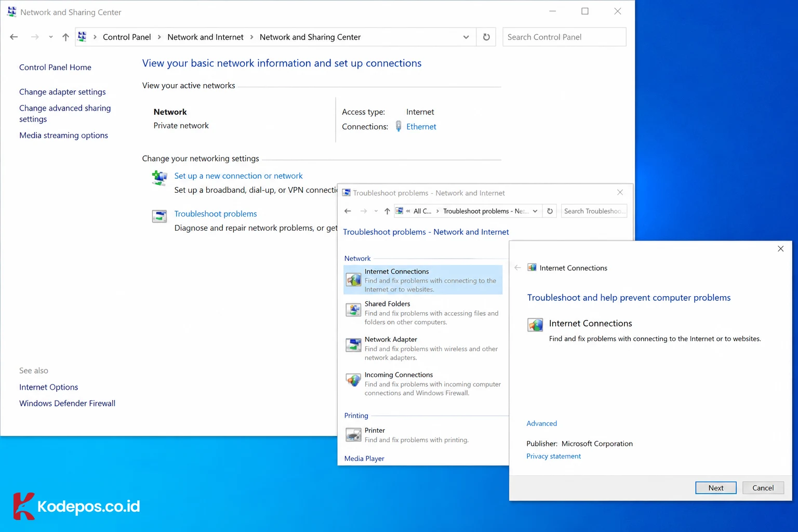Maximize the Network and Sharing Center window
Viewport: 798px width, 532px height.
585,11
